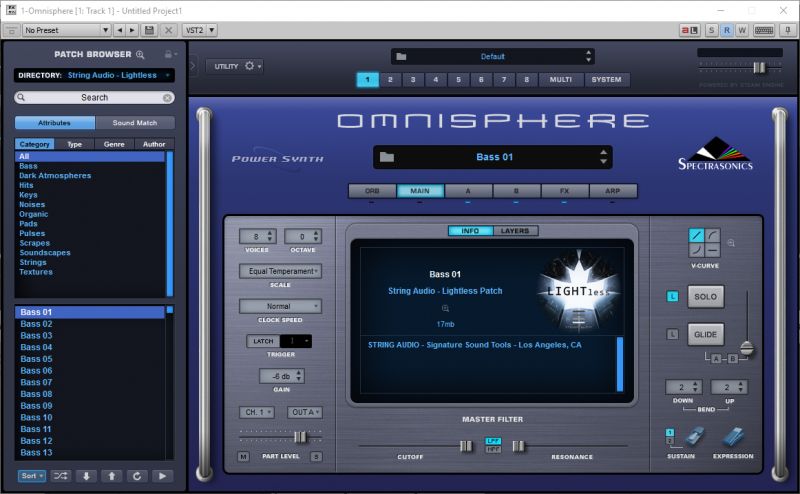Screen dimensions: 800x494
Task: Go to next preset with right arrow
Action: click(x=132, y=30)
